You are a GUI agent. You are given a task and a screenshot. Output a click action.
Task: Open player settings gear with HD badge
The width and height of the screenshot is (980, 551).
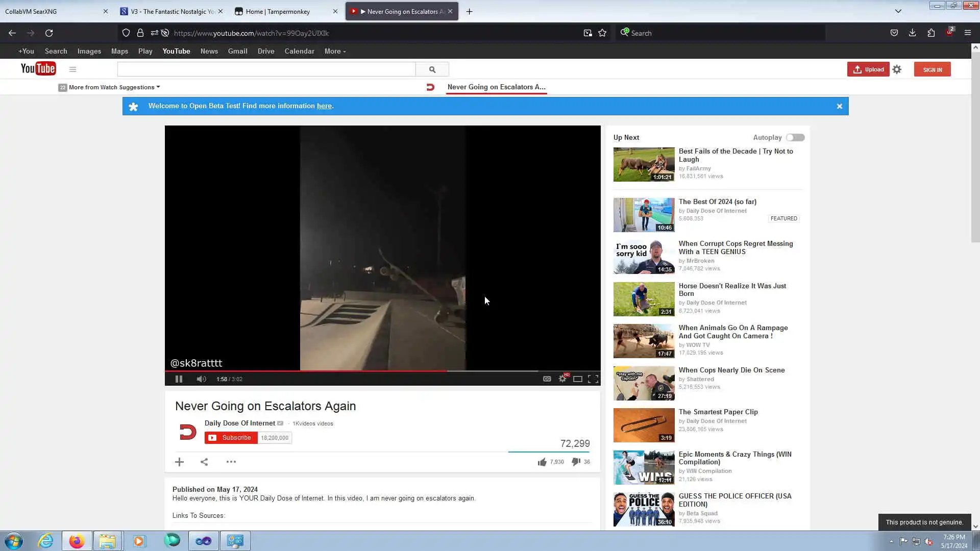tap(562, 379)
